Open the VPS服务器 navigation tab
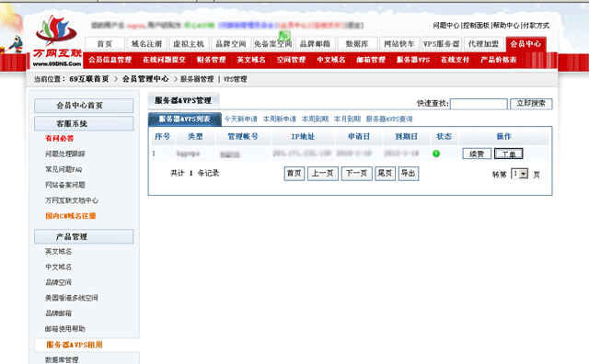Viewport: 589px width, 364px height. tap(442, 44)
